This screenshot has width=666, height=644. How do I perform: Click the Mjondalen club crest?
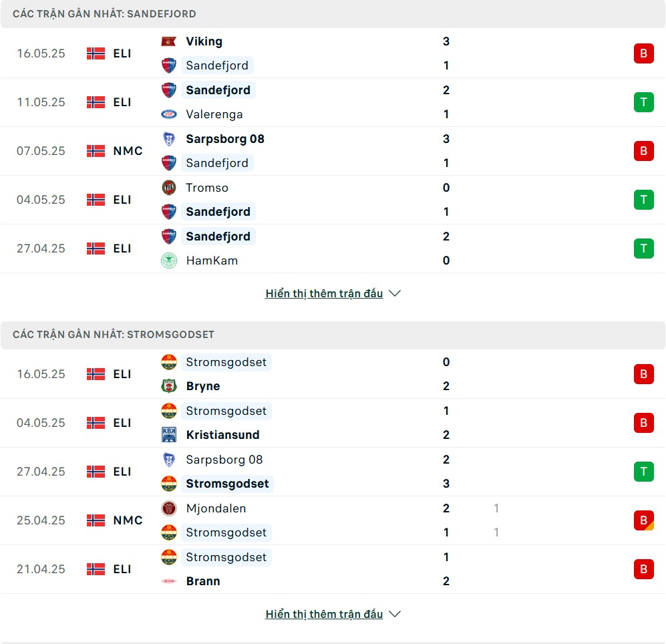(168, 508)
